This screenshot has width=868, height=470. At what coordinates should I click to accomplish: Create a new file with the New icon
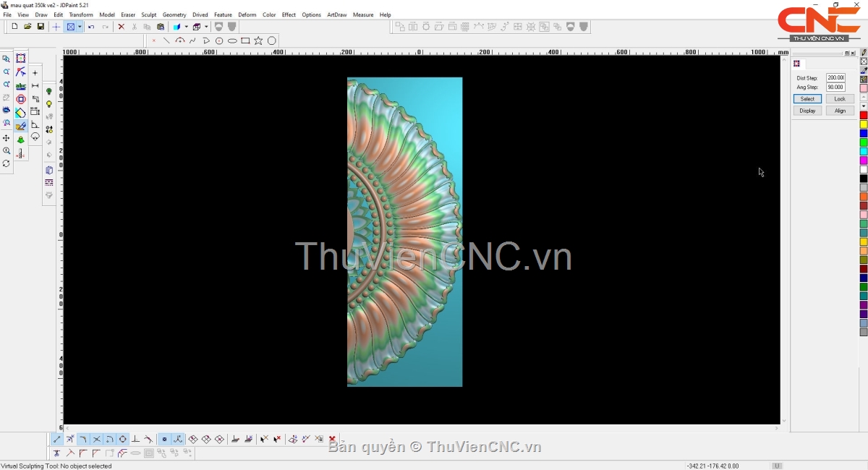coord(14,27)
